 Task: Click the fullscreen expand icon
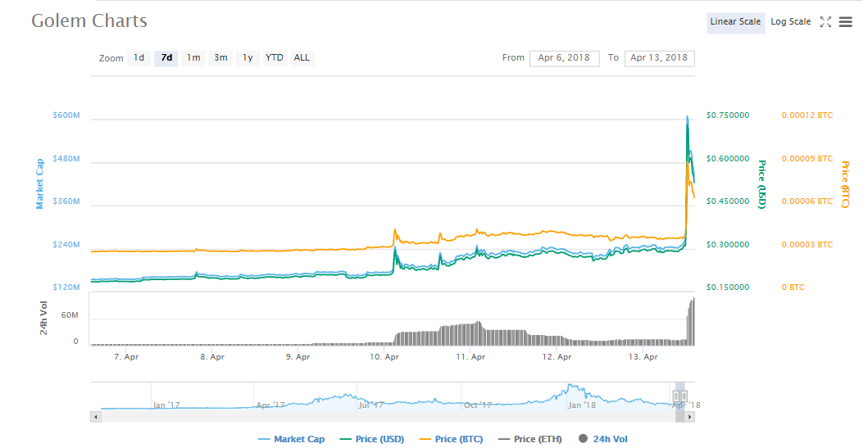point(825,22)
